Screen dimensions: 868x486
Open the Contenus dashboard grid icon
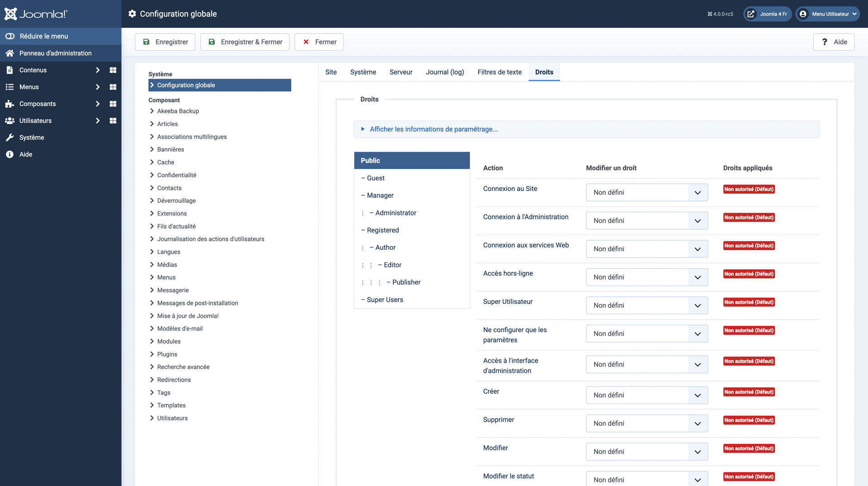[113, 70]
